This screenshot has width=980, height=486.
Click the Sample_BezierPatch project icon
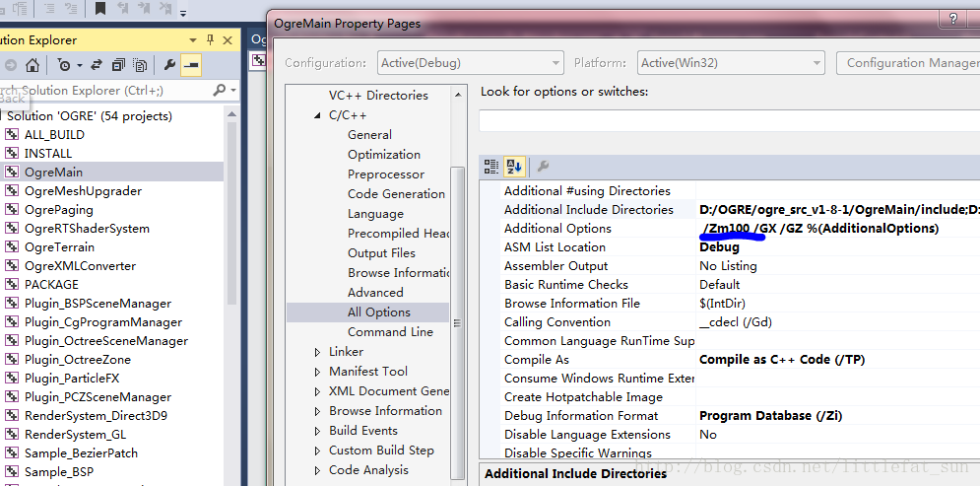coord(12,453)
